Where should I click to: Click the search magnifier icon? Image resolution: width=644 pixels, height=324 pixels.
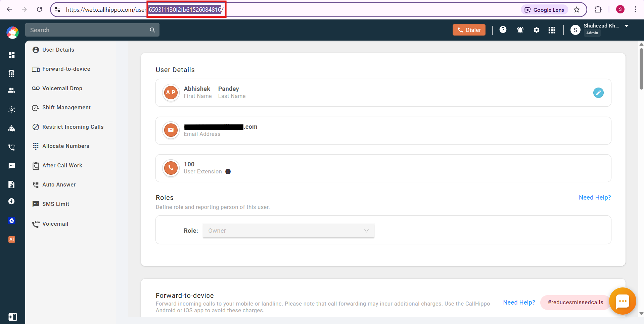[152, 30]
